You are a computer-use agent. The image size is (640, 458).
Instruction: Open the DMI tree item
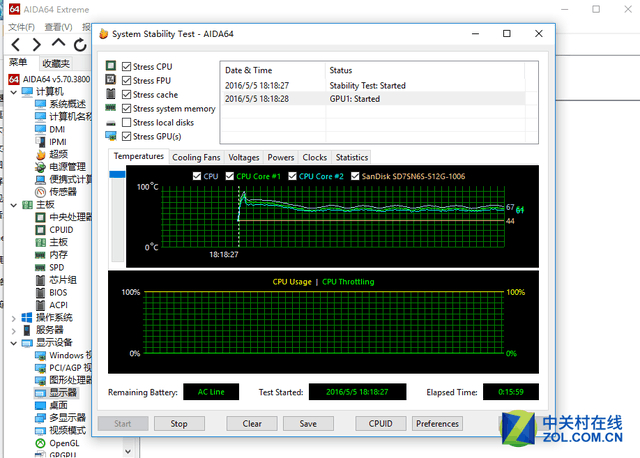coord(50,129)
